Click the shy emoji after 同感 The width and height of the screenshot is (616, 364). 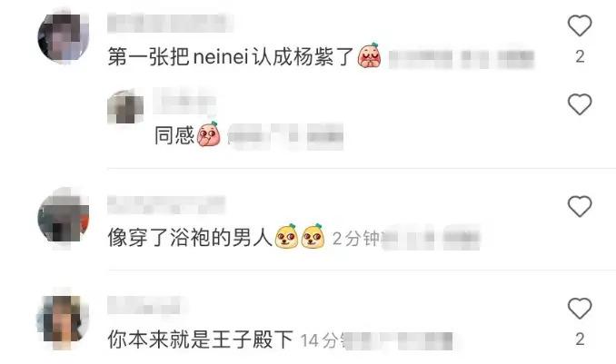point(209,134)
